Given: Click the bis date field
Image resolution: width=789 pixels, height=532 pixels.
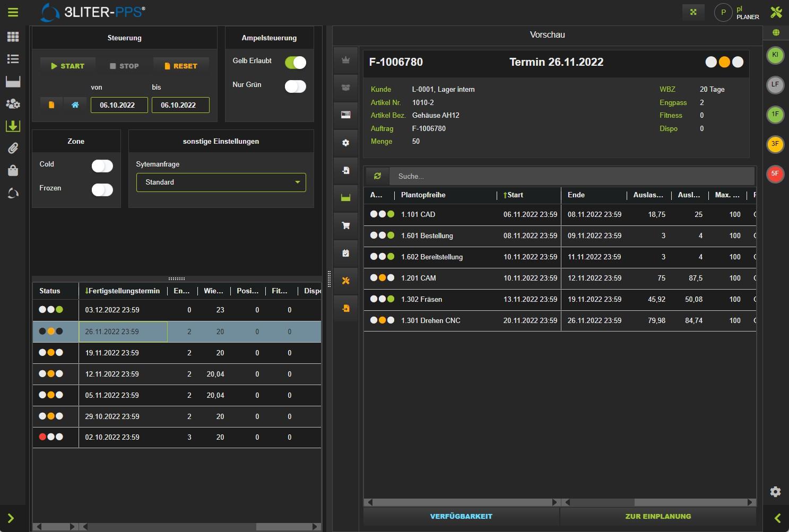Looking at the screenshot, I should click(180, 105).
